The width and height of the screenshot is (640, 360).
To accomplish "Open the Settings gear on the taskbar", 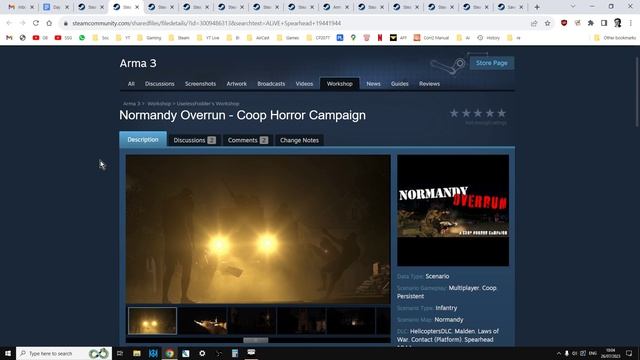I will click(202, 353).
